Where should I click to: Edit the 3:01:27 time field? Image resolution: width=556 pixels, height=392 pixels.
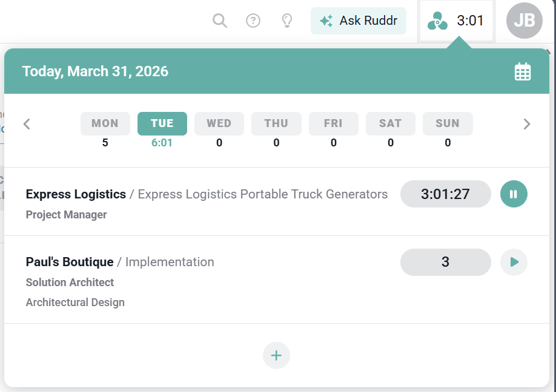(x=445, y=194)
